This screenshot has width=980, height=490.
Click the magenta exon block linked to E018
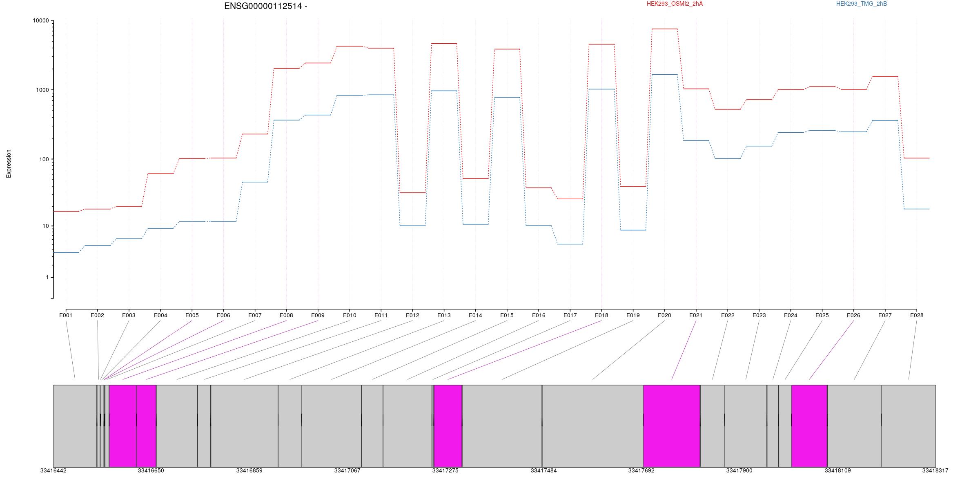(x=448, y=426)
